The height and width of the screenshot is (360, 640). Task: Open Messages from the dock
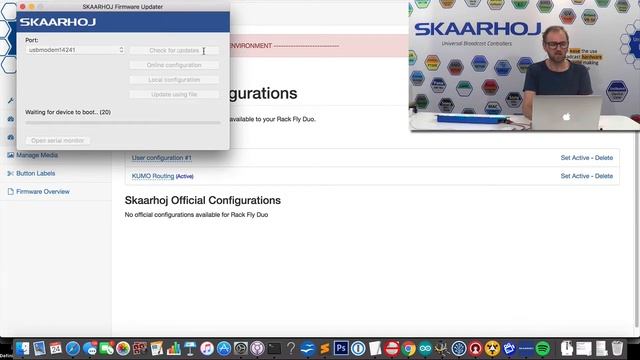pos(90,349)
